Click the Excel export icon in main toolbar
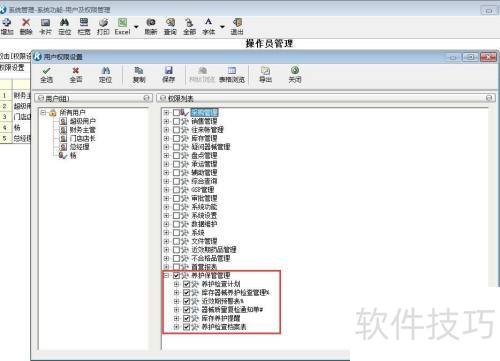The image size is (500, 361). click(x=122, y=22)
